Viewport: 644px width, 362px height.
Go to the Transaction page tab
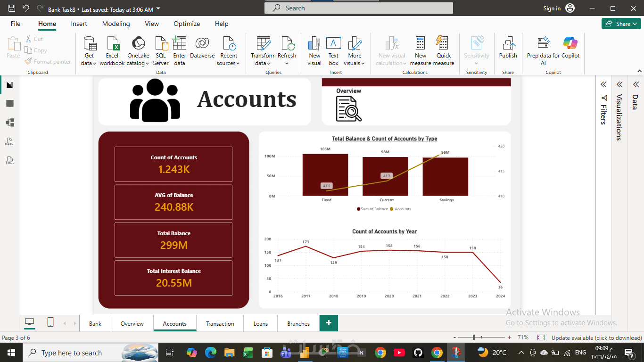[x=220, y=323]
